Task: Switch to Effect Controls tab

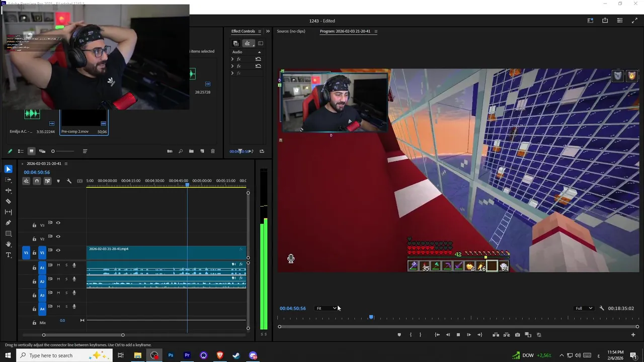Action: point(243,31)
